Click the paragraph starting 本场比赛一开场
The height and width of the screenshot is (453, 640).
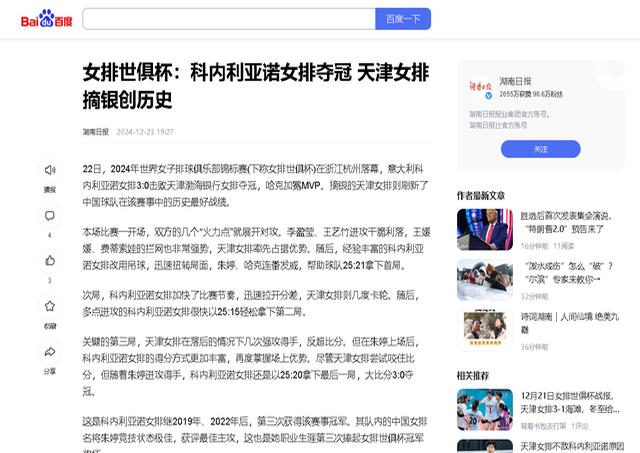click(x=256, y=249)
